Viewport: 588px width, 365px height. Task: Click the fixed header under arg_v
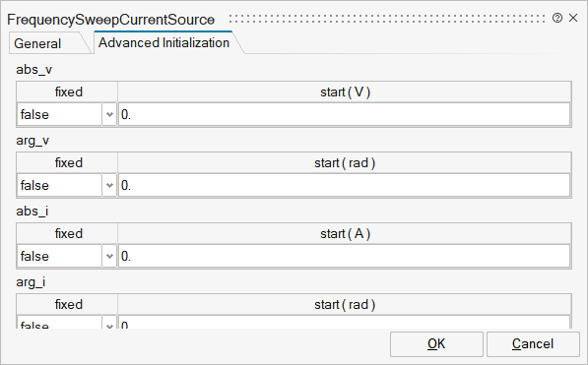coord(68,162)
